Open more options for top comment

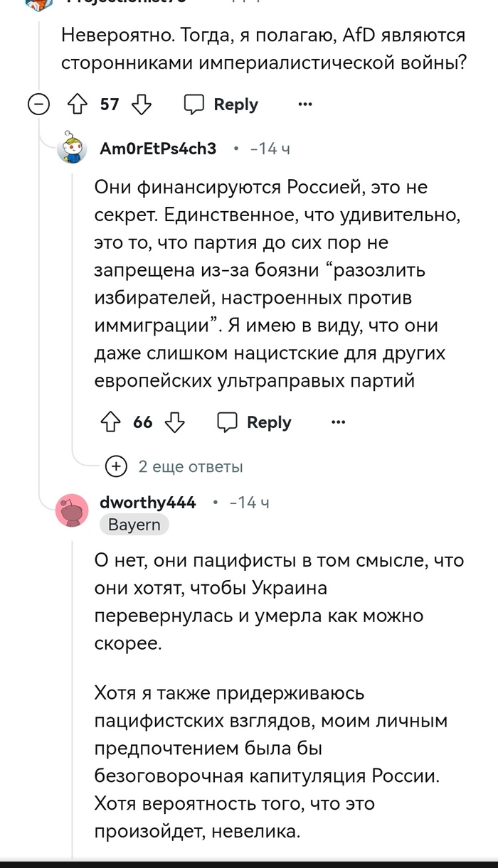click(x=305, y=105)
